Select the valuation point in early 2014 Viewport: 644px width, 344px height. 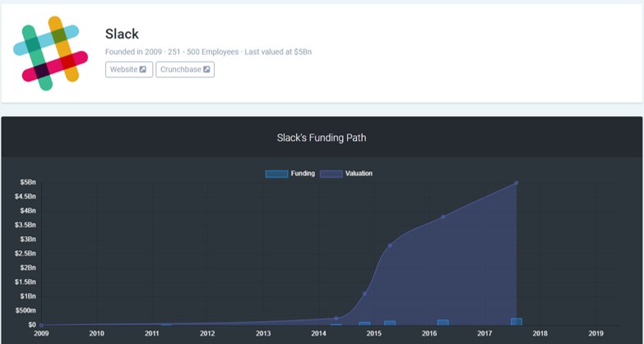336,318
